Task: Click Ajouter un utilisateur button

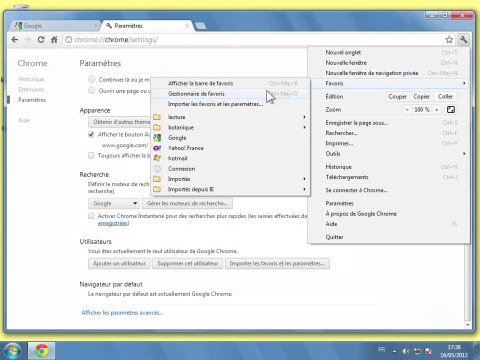Action: [x=119, y=264]
